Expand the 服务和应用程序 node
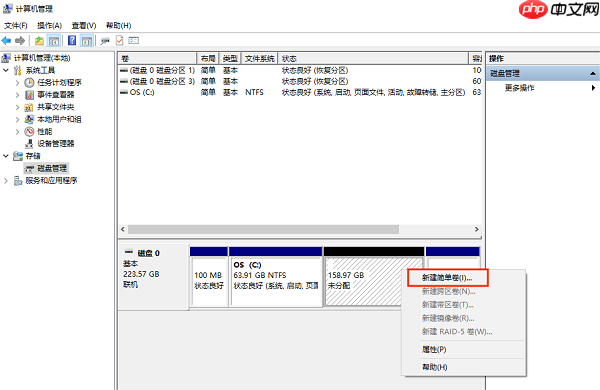 [x=6, y=181]
